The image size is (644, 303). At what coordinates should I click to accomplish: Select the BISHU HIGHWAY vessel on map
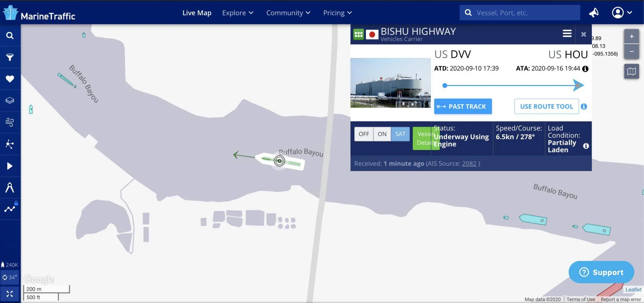[x=279, y=161]
